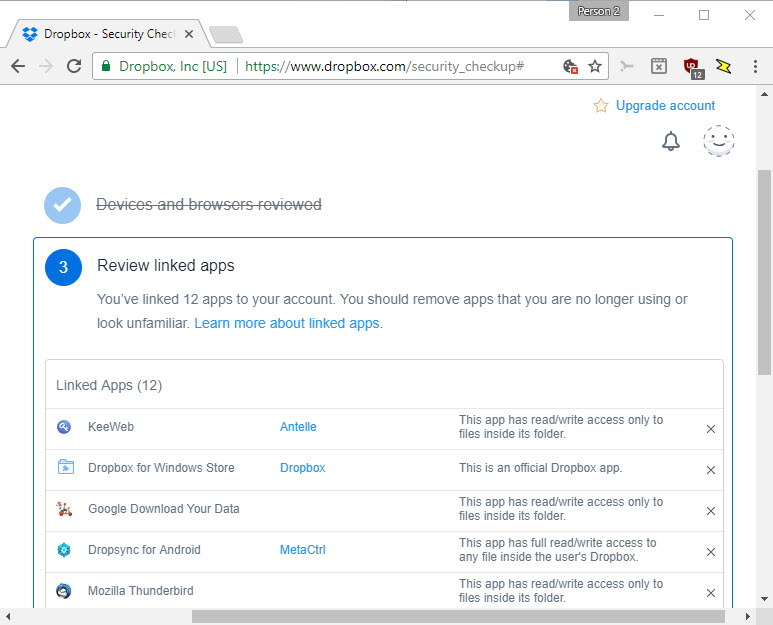Click the checkmark for devices reviewed step
Image resolution: width=773 pixels, height=625 pixels.
[63, 205]
